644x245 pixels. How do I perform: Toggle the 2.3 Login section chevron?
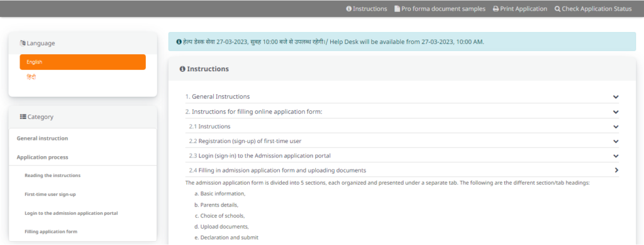[616, 156]
